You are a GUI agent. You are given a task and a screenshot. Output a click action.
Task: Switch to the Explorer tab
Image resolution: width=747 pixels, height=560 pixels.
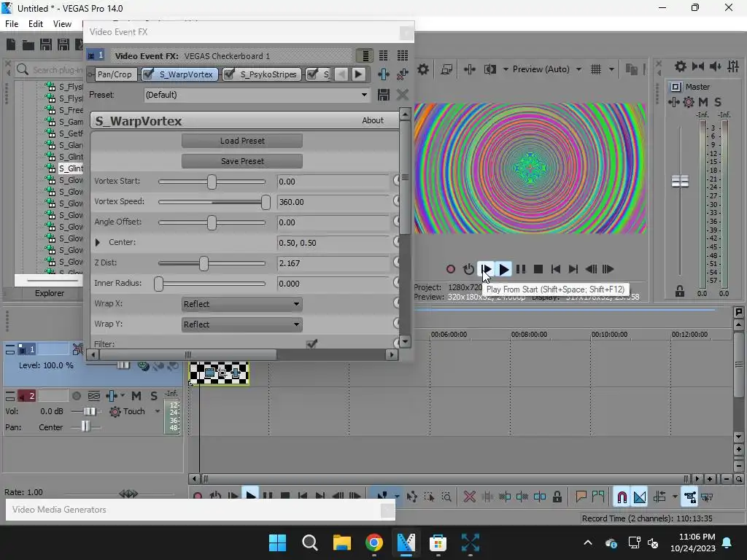pyautogui.click(x=49, y=293)
